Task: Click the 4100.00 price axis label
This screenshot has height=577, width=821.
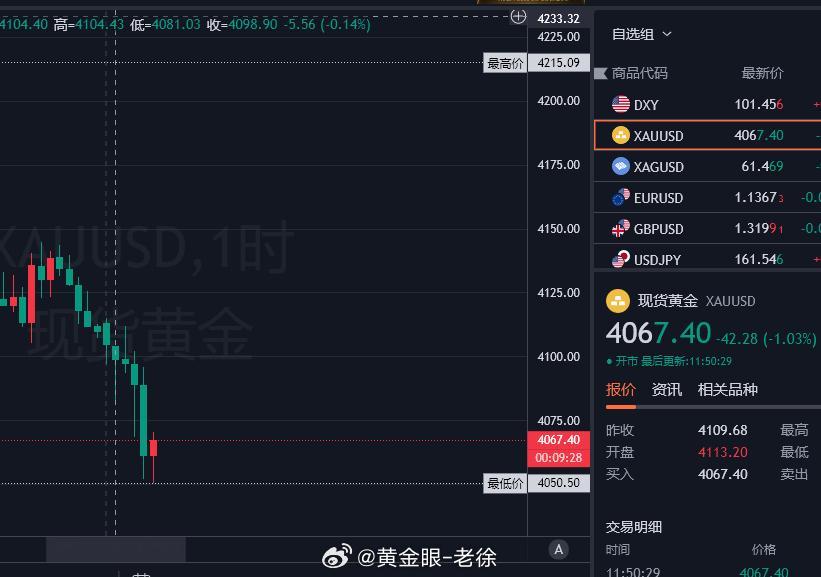Action: click(x=559, y=357)
